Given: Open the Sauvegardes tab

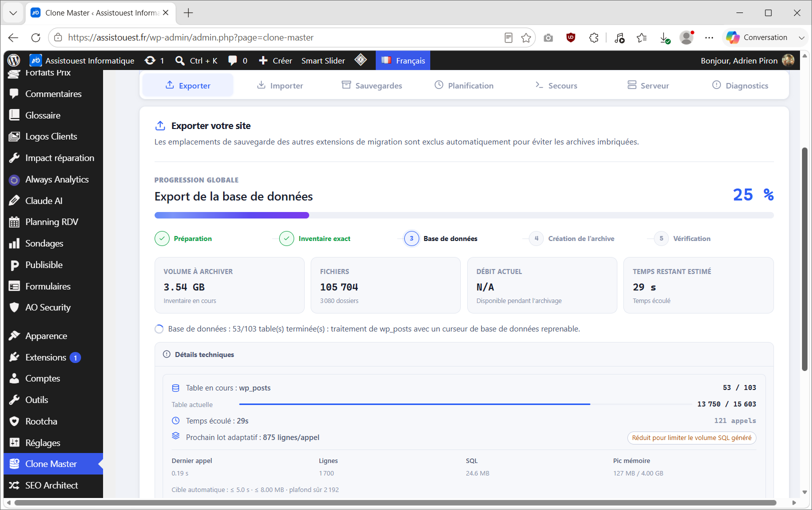Looking at the screenshot, I should tap(372, 85).
